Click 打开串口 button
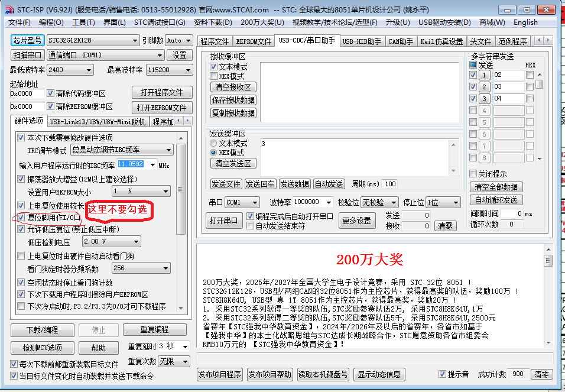565x392 pixels. pyautogui.click(x=223, y=221)
